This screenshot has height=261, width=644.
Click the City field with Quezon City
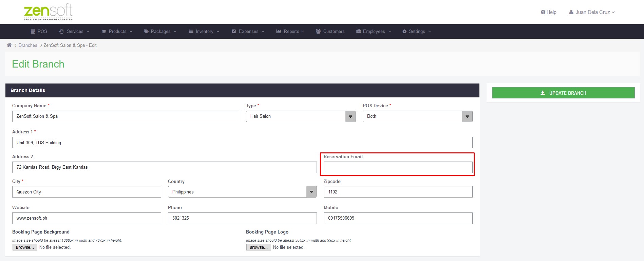tap(87, 192)
